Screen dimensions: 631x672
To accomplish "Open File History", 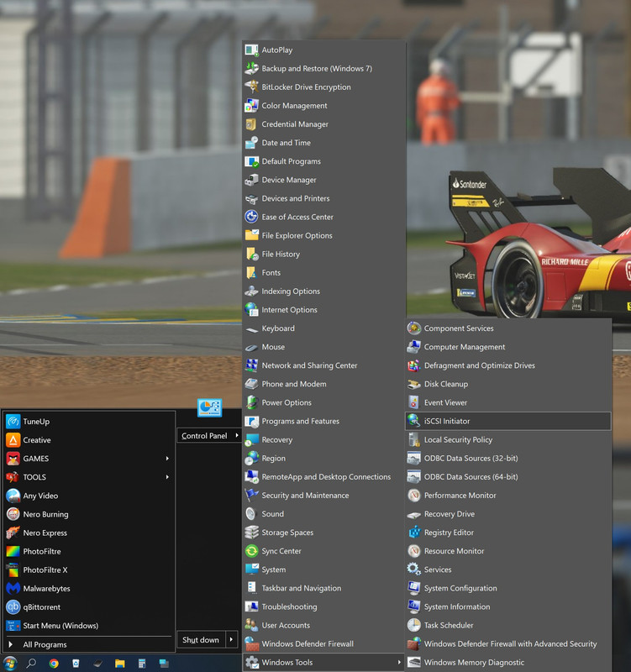I will (x=323, y=254).
